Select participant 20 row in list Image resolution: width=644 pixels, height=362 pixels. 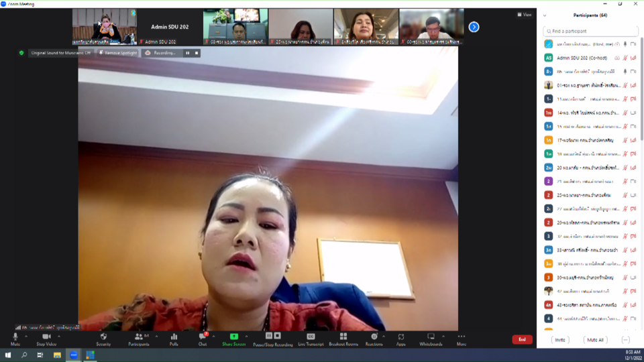pyautogui.click(x=590, y=168)
